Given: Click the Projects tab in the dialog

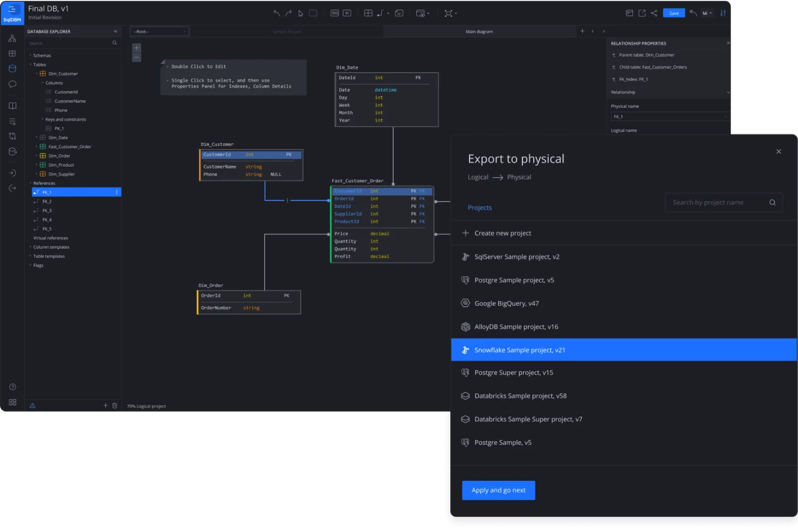Looking at the screenshot, I should click(x=480, y=208).
